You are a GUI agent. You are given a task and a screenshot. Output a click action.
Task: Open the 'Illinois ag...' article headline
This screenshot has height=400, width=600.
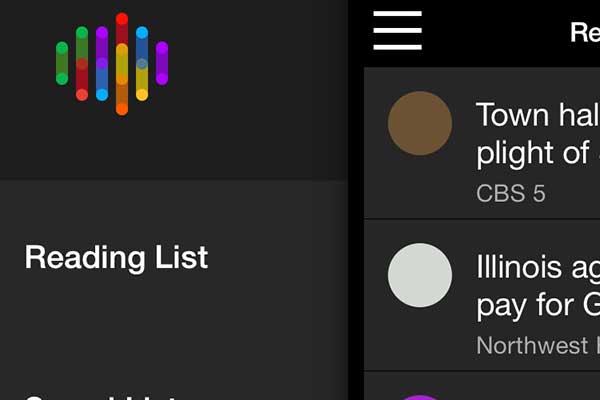(538, 267)
